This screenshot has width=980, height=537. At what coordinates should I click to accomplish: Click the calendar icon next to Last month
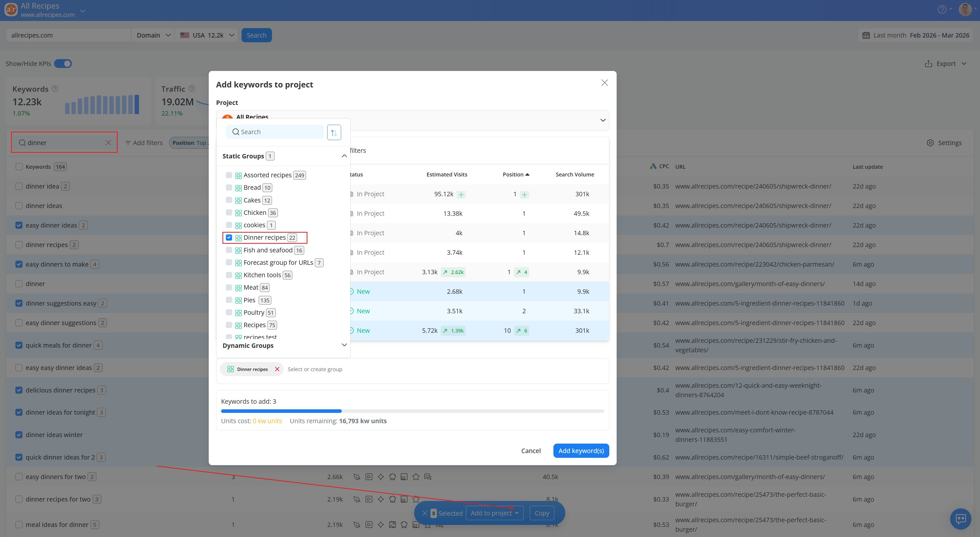click(866, 35)
